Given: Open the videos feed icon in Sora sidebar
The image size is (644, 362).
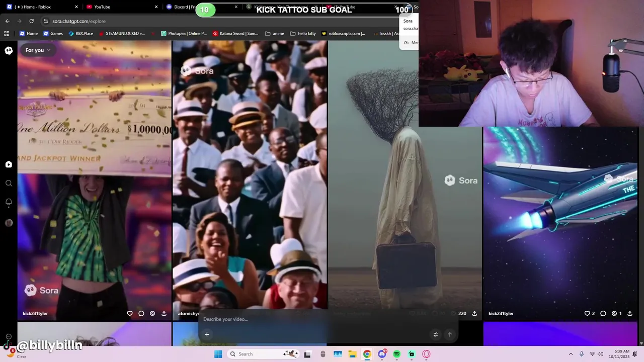Looking at the screenshot, I should 9,164.
